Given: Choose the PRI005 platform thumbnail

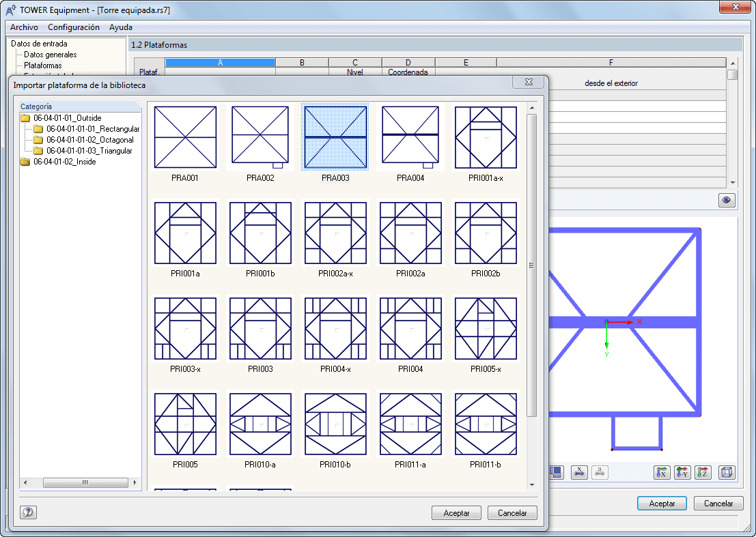Looking at the screenshot, I should (185, 424).
